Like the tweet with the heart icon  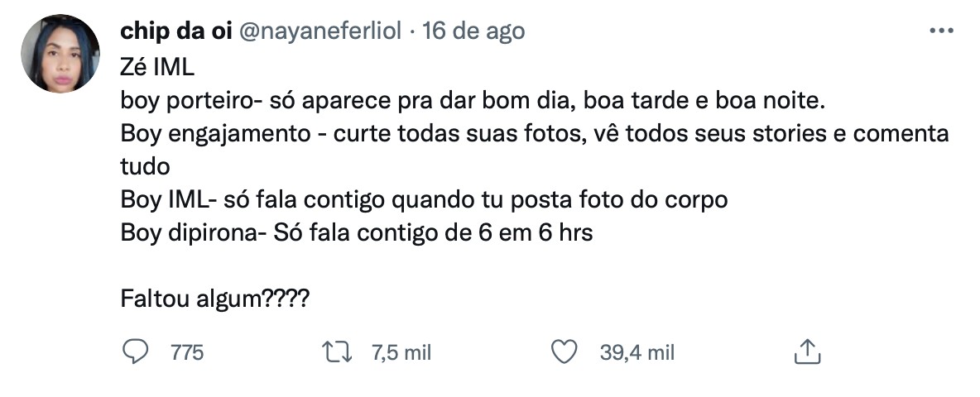point(564,352)
